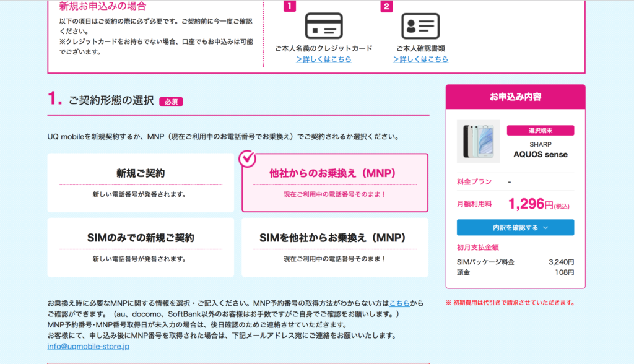
Task: Click the '月額利用料' label
Action: pyautogui.click(x=474, y=204)
